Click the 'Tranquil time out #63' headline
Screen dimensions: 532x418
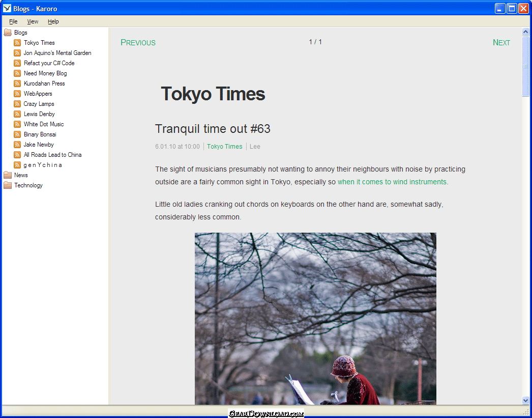pos(213,129)
